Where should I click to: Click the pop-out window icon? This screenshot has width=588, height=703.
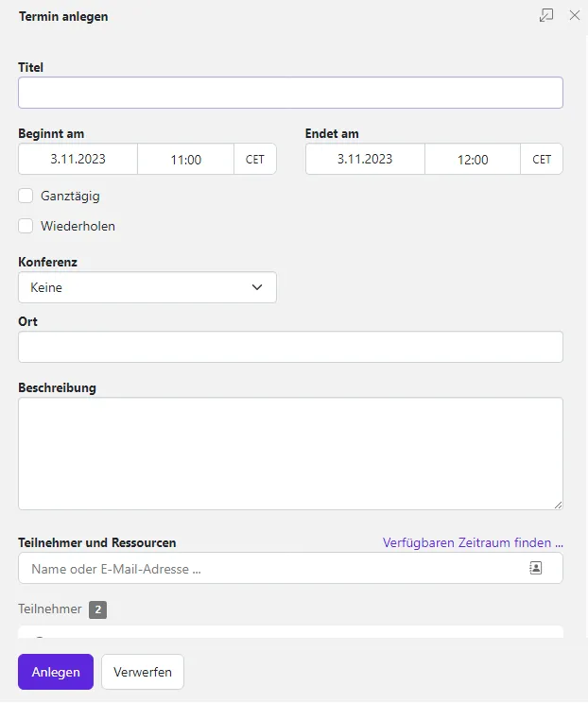(546, 16)
